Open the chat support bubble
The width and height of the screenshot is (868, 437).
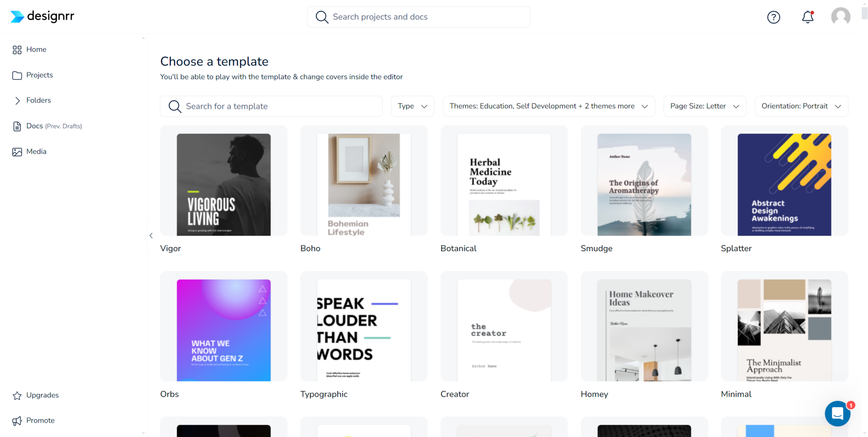[x=837, y=413]
